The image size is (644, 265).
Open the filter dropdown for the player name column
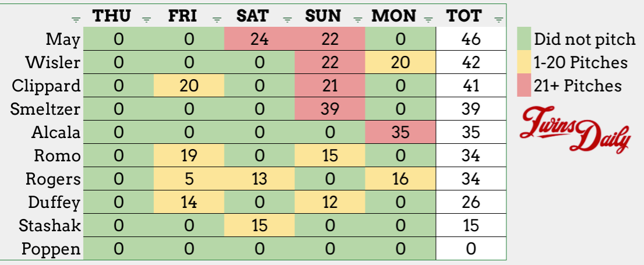coord(75,19)
